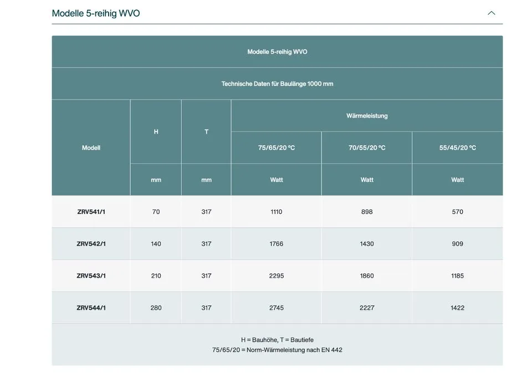Viewport: 532px width, 392px height.
Task: Select the 75/65/20 °C column header
Action: (276, 147)
